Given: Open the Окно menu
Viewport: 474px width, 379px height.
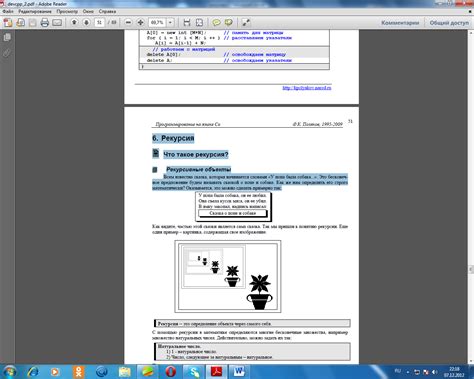Looking at the screenshot, I should 88,11.
